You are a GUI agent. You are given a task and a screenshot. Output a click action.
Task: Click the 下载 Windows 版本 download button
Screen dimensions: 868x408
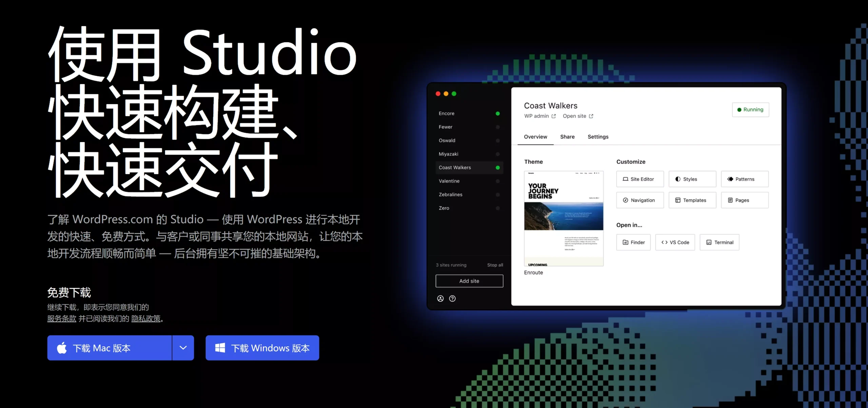(x=262, y=348)
